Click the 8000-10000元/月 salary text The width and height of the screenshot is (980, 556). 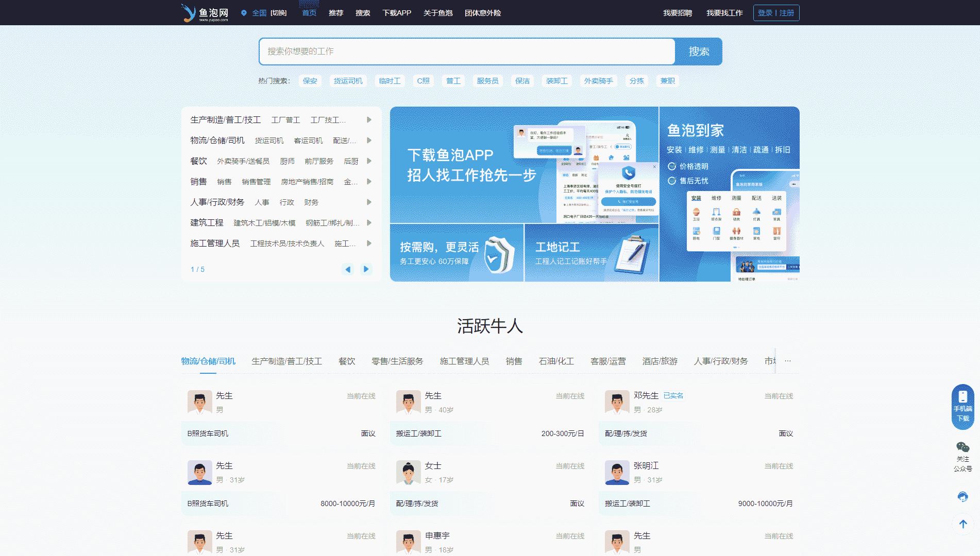click(348, 503)
